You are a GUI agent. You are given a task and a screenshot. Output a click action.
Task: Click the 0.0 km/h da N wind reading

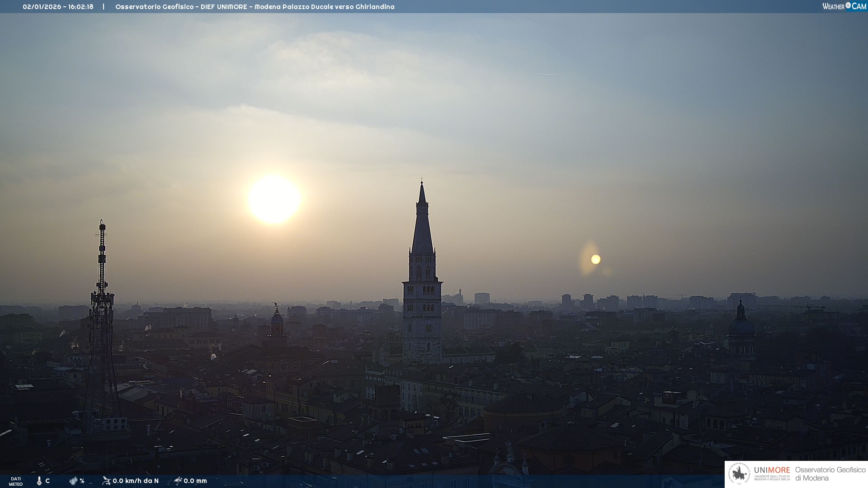click(136, 481)
